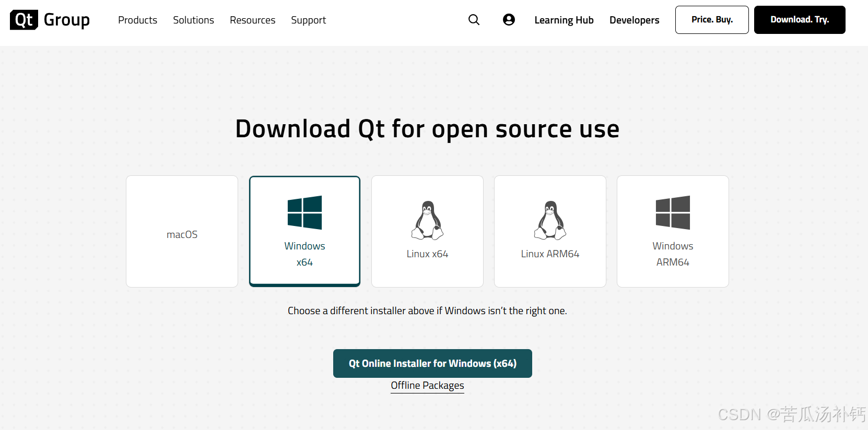Go to Learning Hub
This screenshot has width=868, height=430.
[x=564, y=20]
